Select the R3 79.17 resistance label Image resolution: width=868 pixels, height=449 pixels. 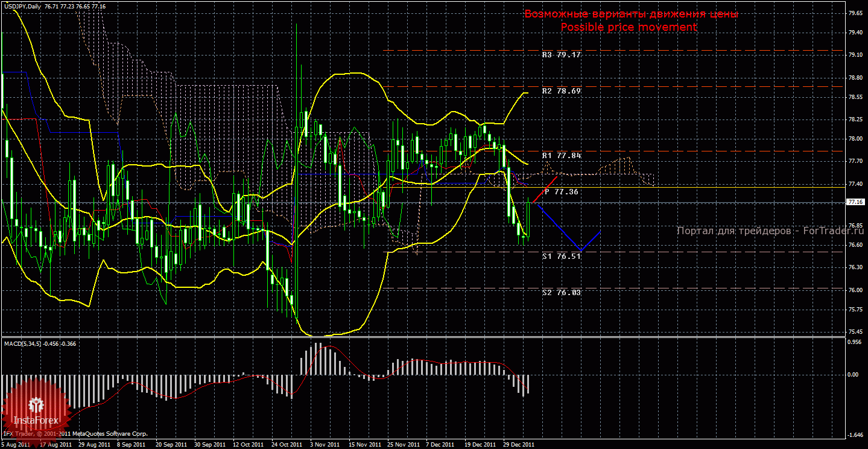click(x=561, y=55)
